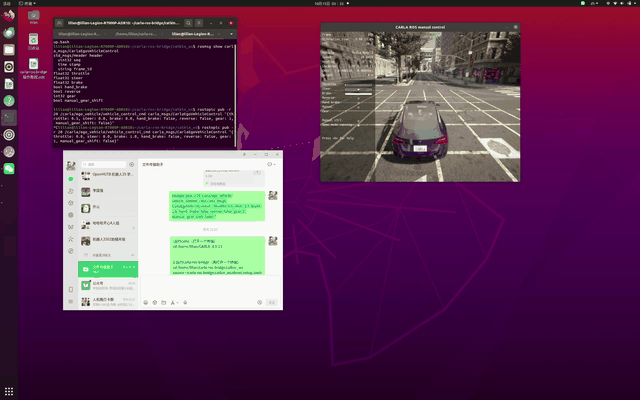The height and width of the screenshot is (400, 640).
Task: Switch to the first terminal tab
Action: coord(82,34)
